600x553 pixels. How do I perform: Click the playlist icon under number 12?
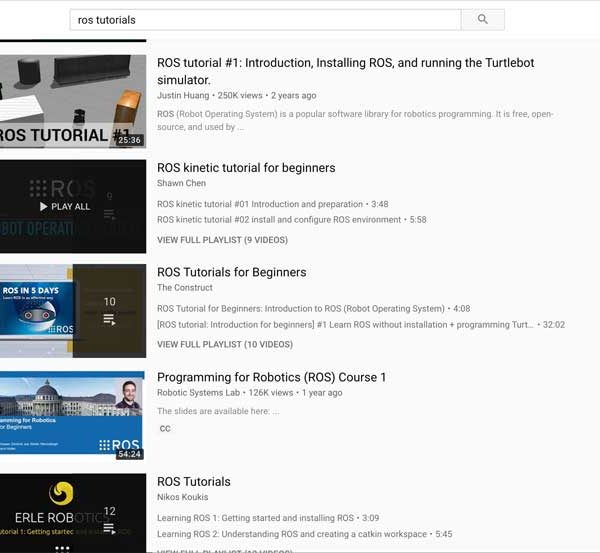coord(109,529)
